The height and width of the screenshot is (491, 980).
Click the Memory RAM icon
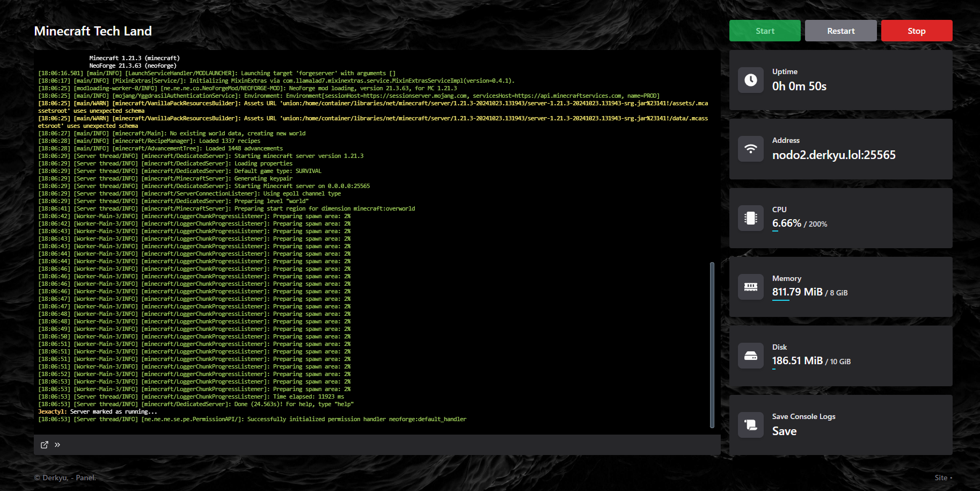751,287
